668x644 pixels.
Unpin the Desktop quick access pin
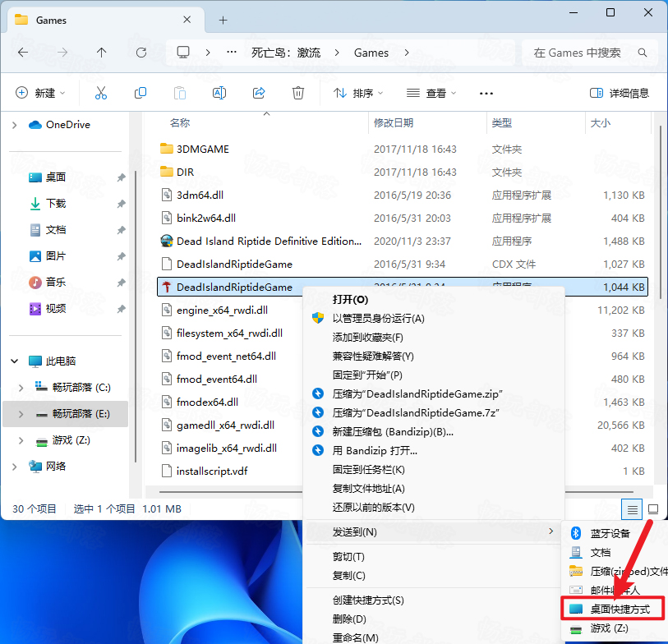click(x=121, y=177)
